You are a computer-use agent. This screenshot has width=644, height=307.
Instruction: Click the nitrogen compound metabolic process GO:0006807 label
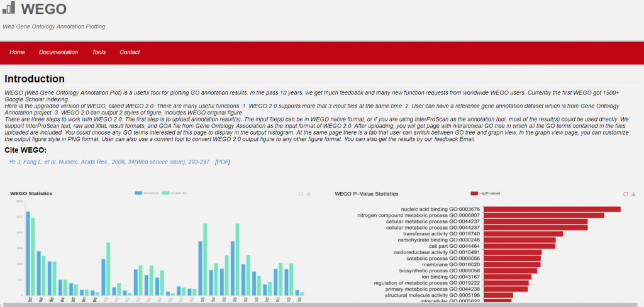[418, 215]
